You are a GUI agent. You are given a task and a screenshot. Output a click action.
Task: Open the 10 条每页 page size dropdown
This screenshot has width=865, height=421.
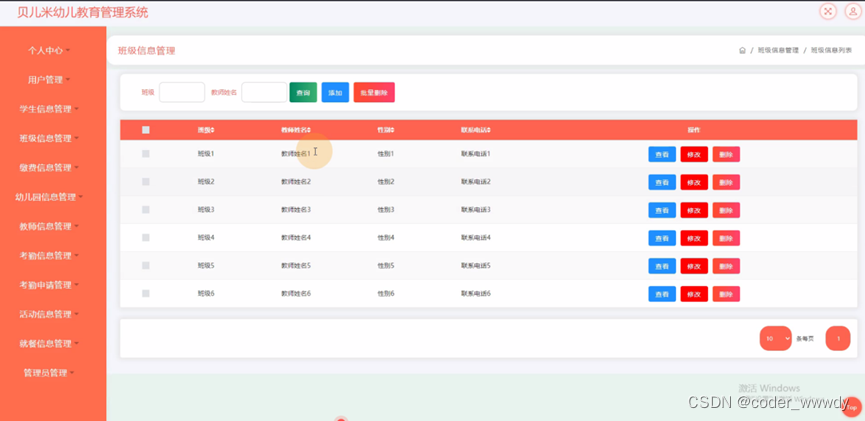pos(775,338)
